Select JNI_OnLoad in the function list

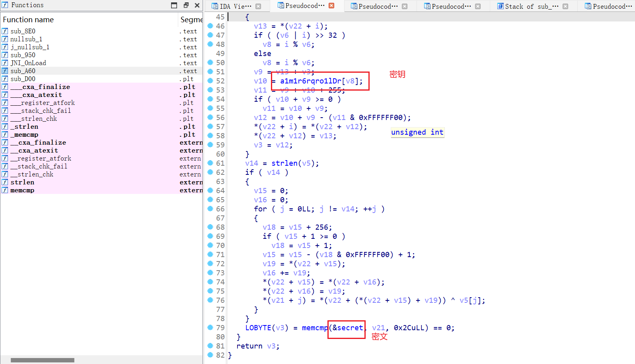pyautogui.click(x=28, y=63)
